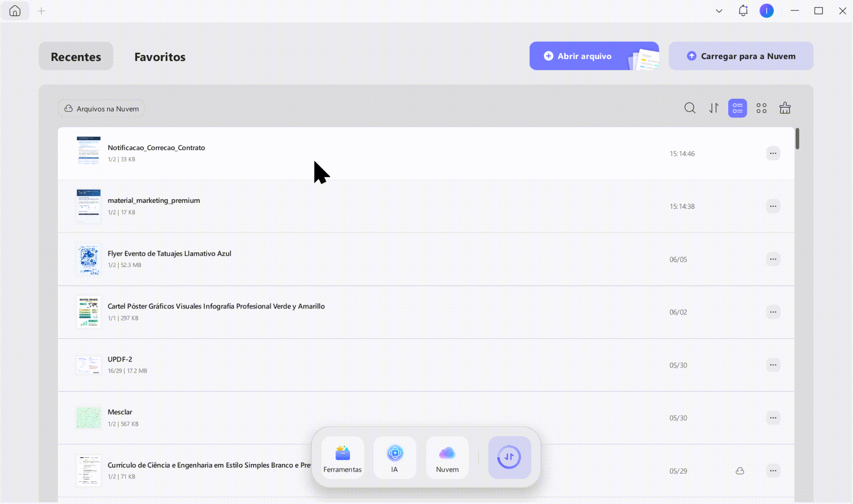Screen dimensions: 853x504
Task: Open Currículo de Ciência thumbnail
Action: [89, 470]
